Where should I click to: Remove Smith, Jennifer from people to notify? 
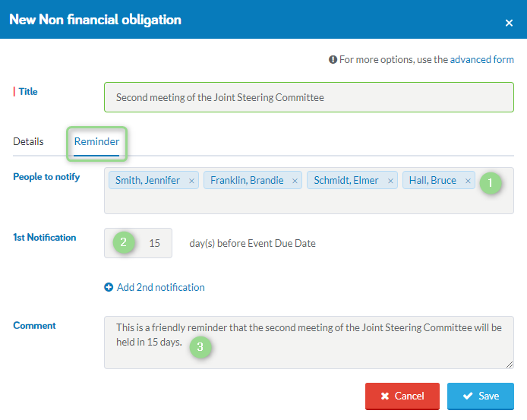191,181
